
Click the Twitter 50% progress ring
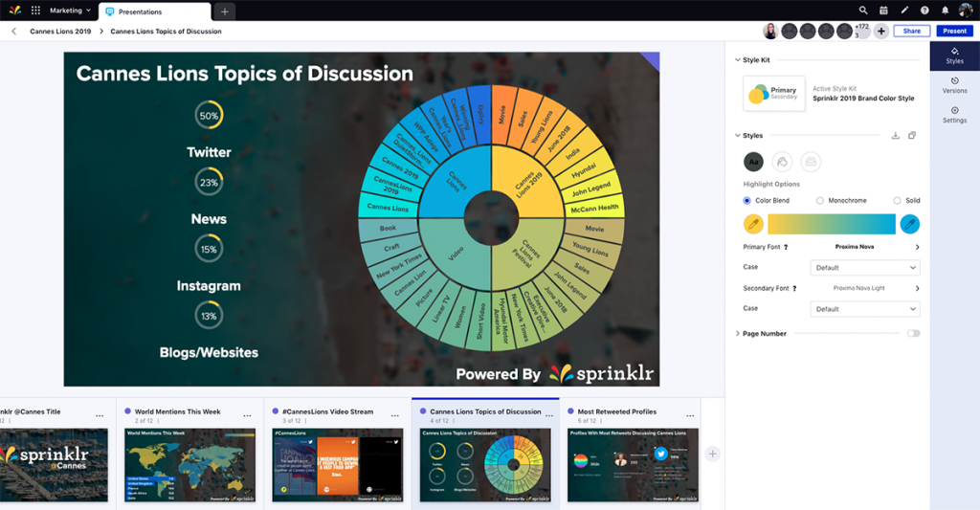pyautogui.click(x=209, y=116)
